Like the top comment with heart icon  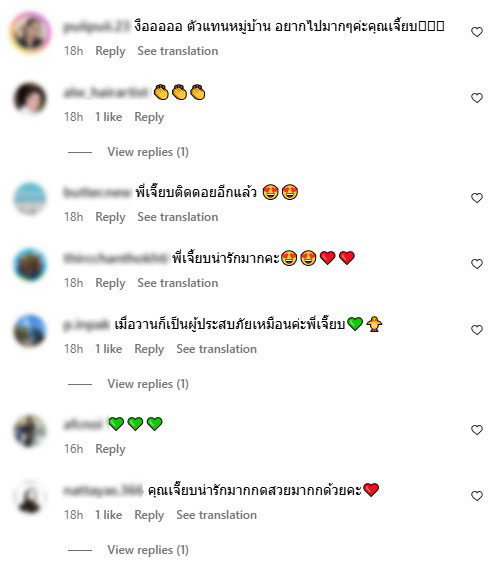[x=477, y=32]
